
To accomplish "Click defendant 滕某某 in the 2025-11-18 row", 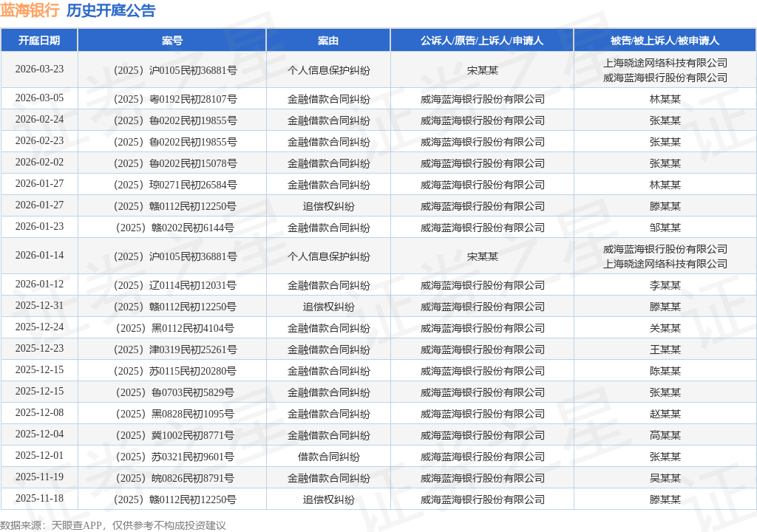I will pos(665,499).
